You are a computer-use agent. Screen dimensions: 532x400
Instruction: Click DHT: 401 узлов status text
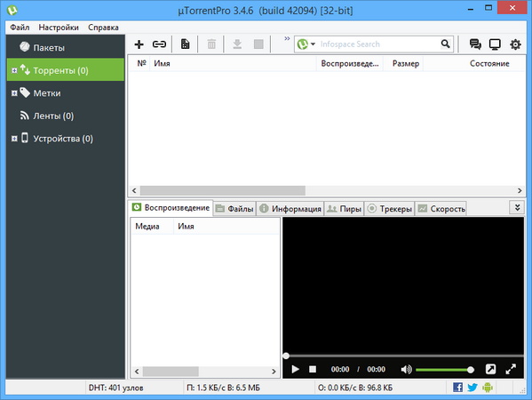click(116, 388)
